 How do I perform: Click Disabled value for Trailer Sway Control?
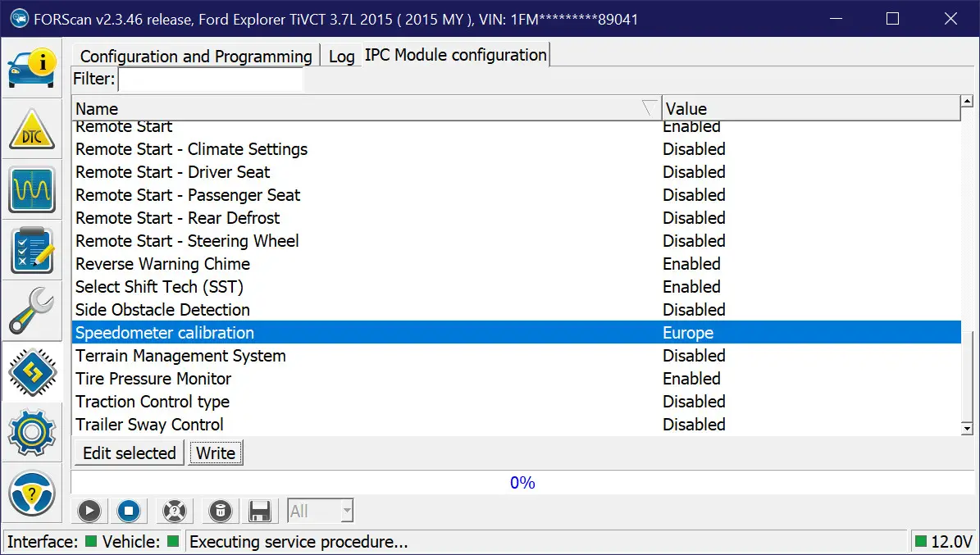(x=694, y=425)
